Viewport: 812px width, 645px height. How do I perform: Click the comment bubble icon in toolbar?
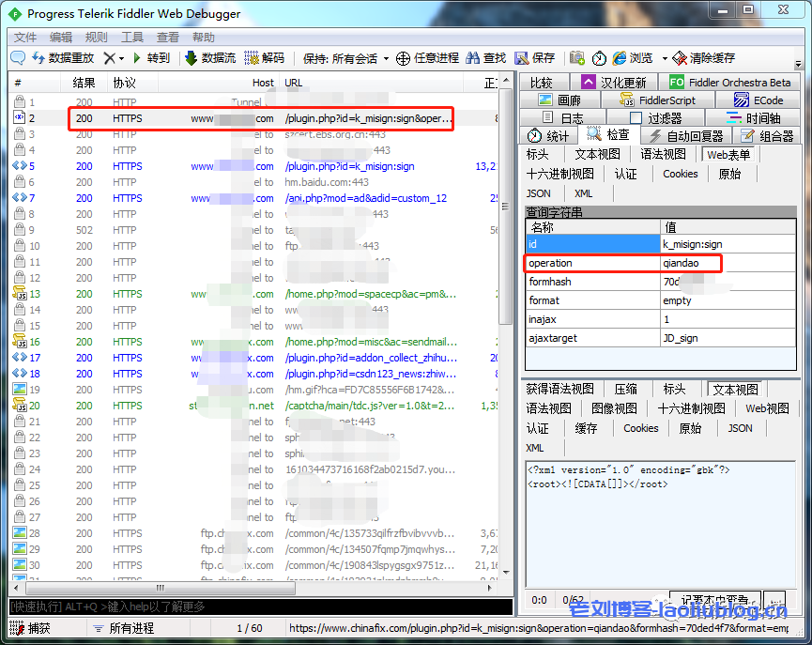[18, 58]
